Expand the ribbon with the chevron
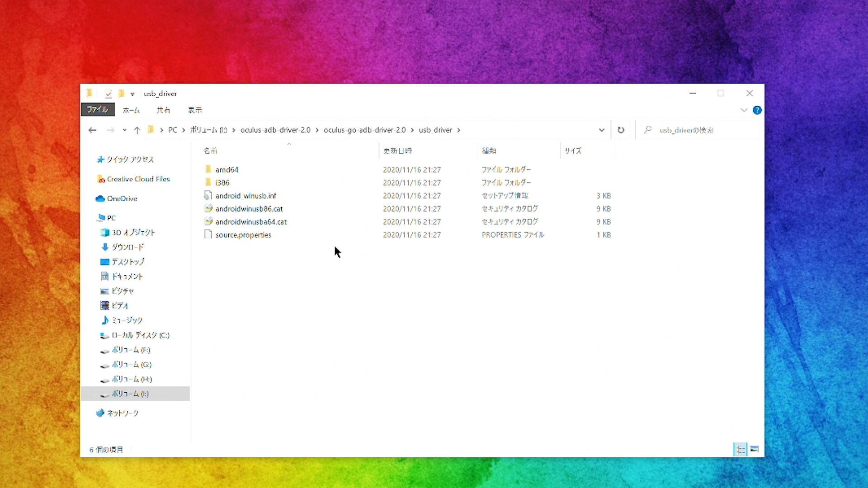The height and width of the screenshot is (488, 868). pos(744,110)
